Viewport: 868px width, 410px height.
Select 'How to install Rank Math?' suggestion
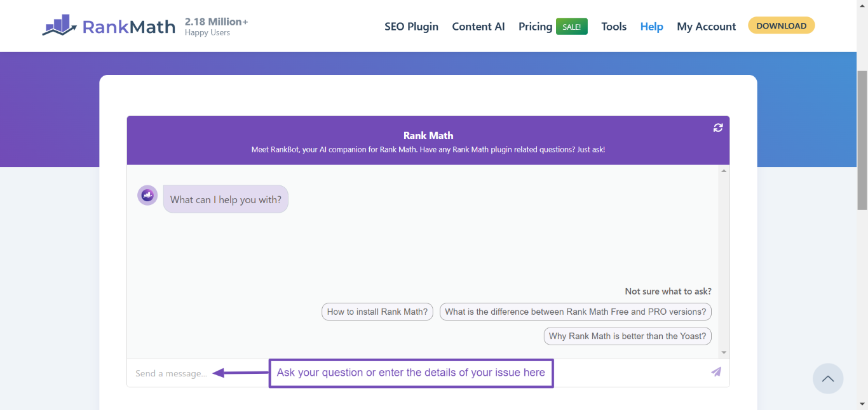[x=377, y=312]
